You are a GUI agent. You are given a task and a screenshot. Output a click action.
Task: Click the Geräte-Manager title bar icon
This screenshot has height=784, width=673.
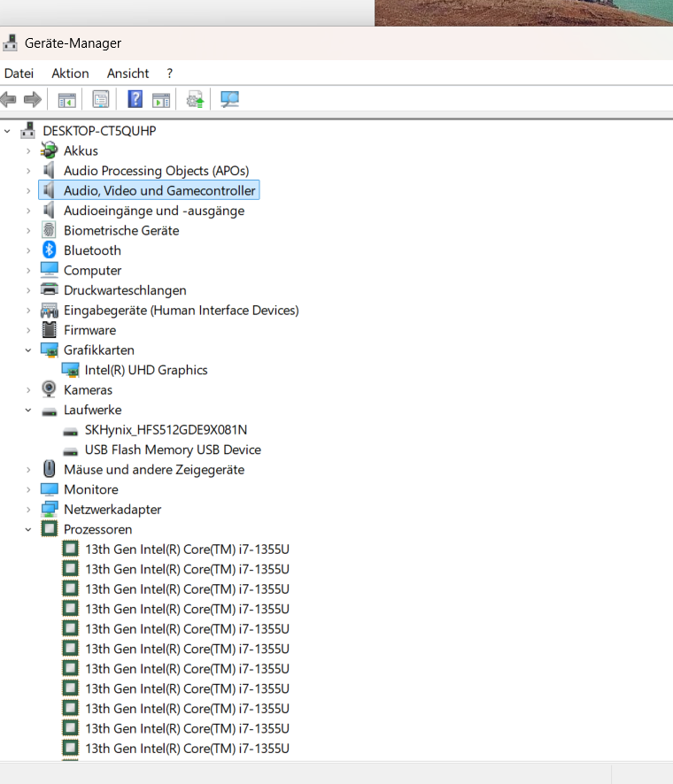[x=10, y=43]
